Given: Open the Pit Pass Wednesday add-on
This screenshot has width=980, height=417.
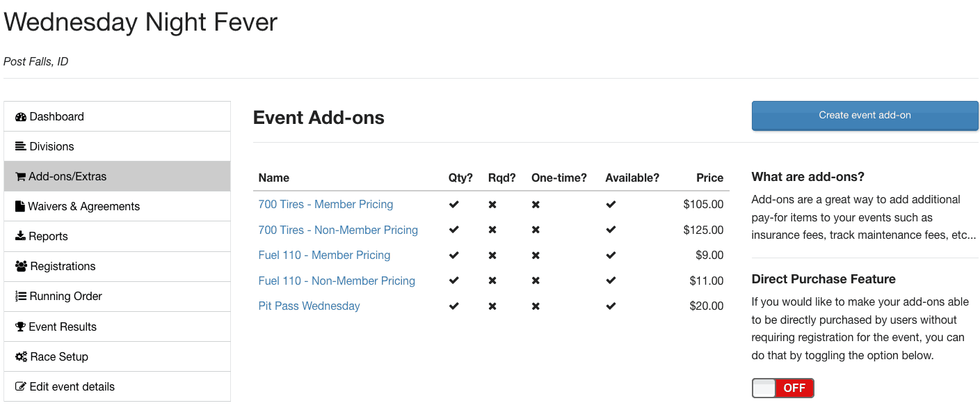Looking at the screenshot, I should 309,306.
